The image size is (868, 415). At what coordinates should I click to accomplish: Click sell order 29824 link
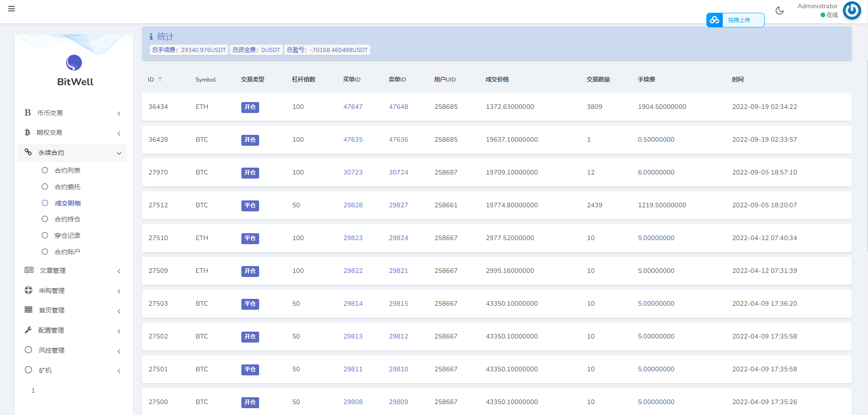point(398,238)
